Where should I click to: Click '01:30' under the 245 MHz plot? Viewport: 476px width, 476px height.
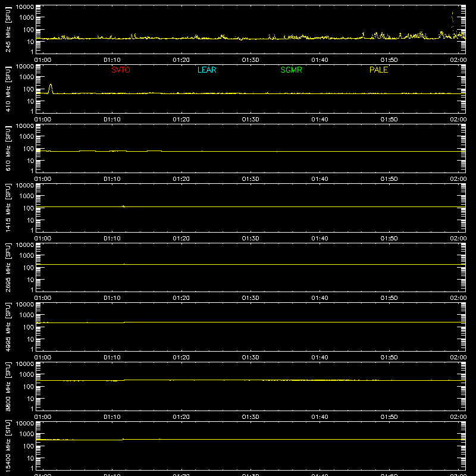pos(250,60)
